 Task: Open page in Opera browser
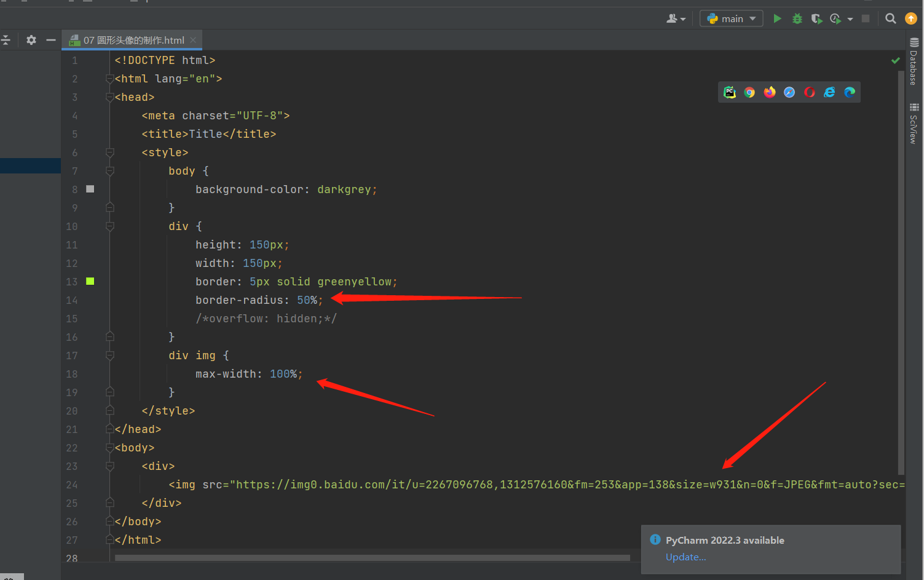pos(810,92)
